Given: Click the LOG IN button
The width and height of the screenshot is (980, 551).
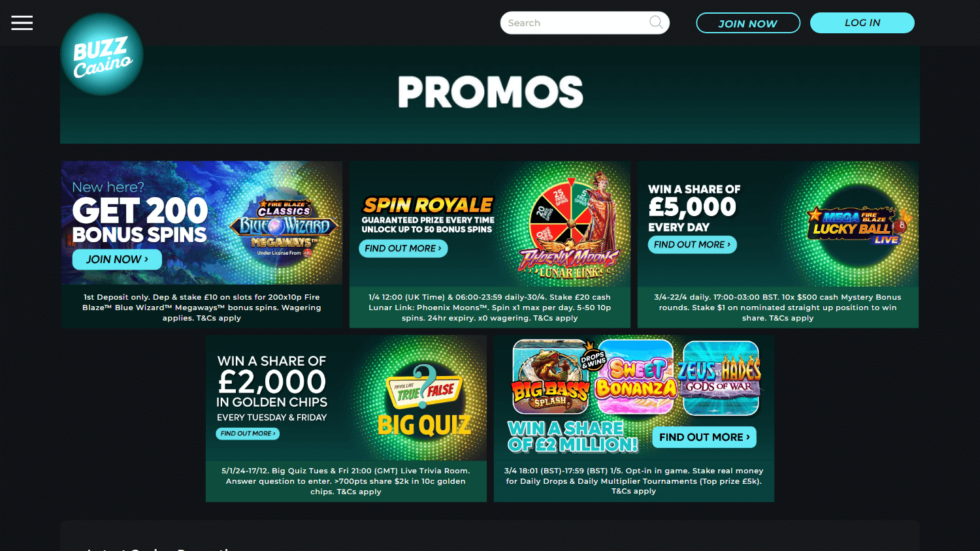Looking at the screenshot, I should click(x=862, y=23).
